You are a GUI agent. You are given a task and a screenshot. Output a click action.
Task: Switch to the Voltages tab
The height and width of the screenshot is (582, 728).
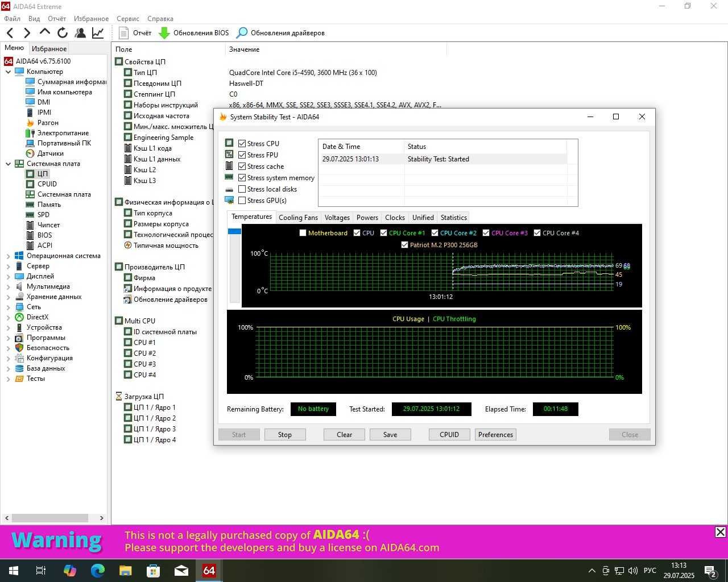[337, 218]
